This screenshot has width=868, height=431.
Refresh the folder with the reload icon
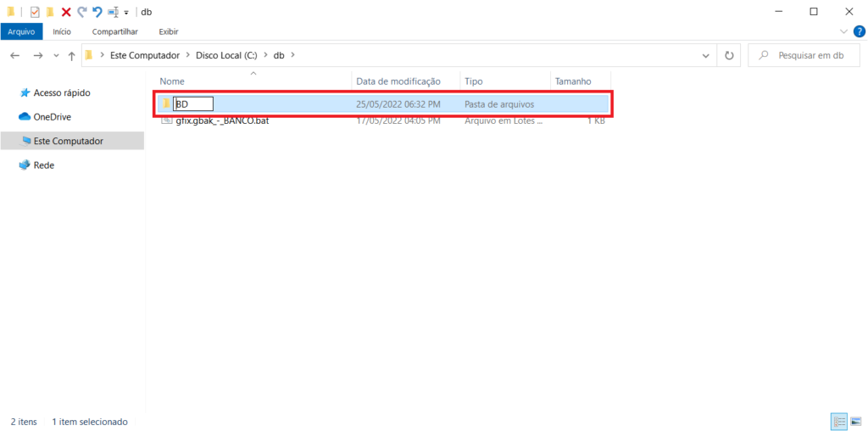tap(728, 55)
